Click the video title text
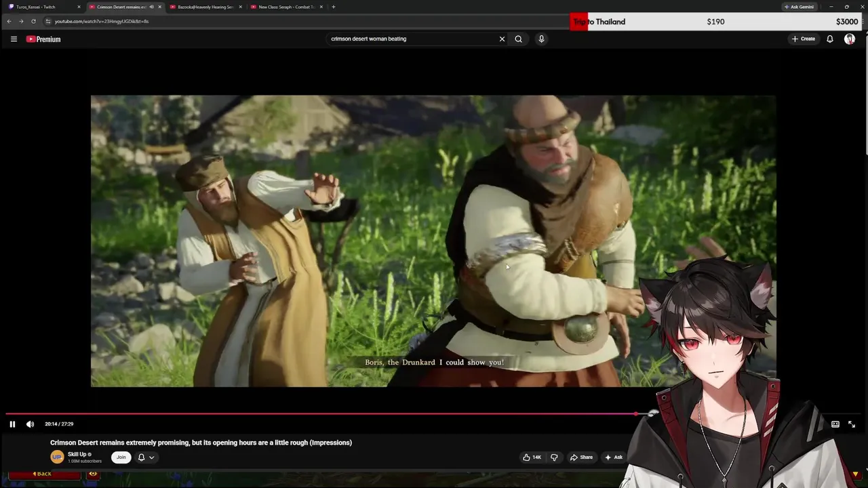 pos(201,443)
